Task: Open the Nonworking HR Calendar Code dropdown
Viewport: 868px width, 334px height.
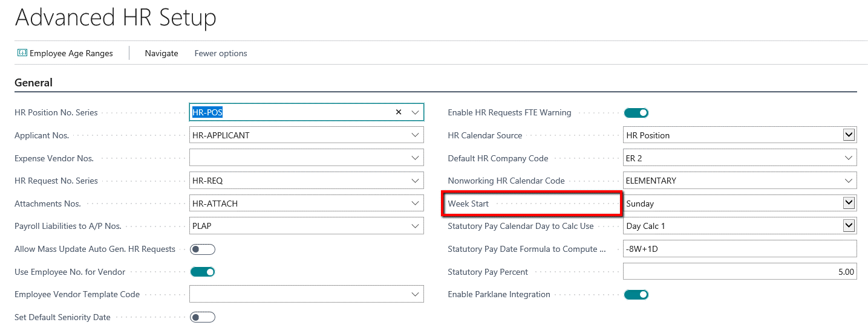Action: point(849,181)
